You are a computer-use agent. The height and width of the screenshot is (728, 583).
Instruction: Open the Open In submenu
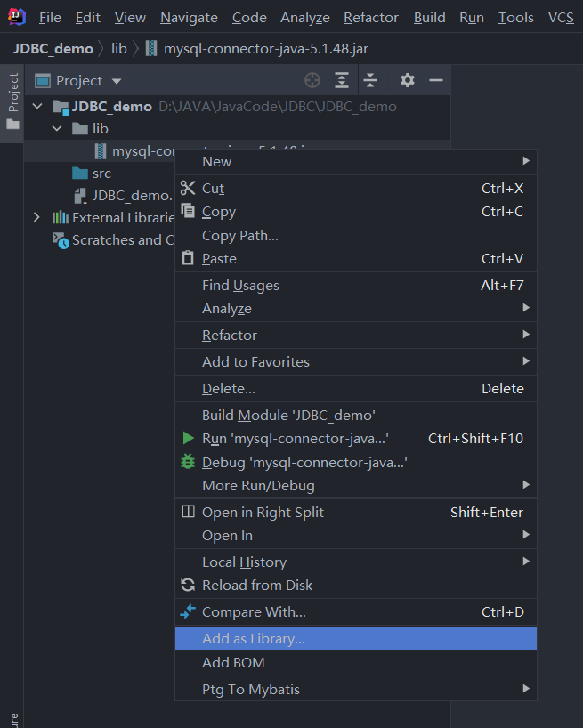click(355, 536)
